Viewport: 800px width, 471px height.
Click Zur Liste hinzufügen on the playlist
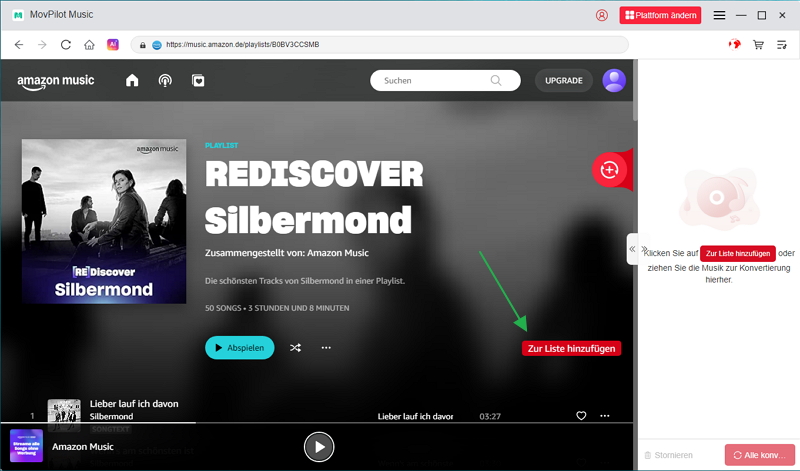[x=571, y=349]
